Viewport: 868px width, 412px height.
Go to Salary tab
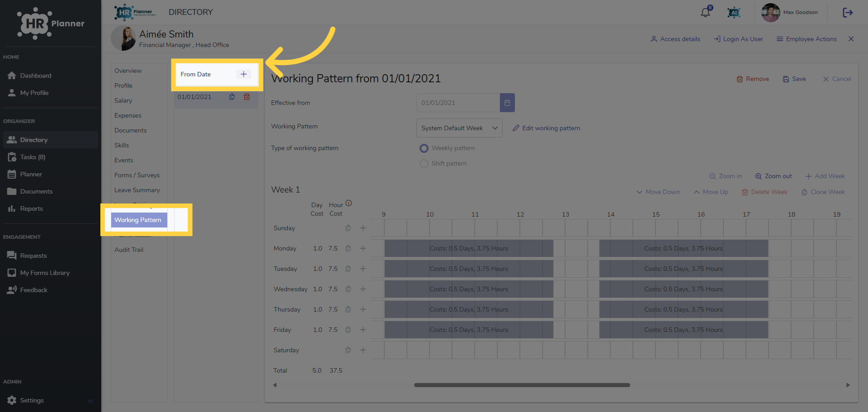click(x=123, y=100)
